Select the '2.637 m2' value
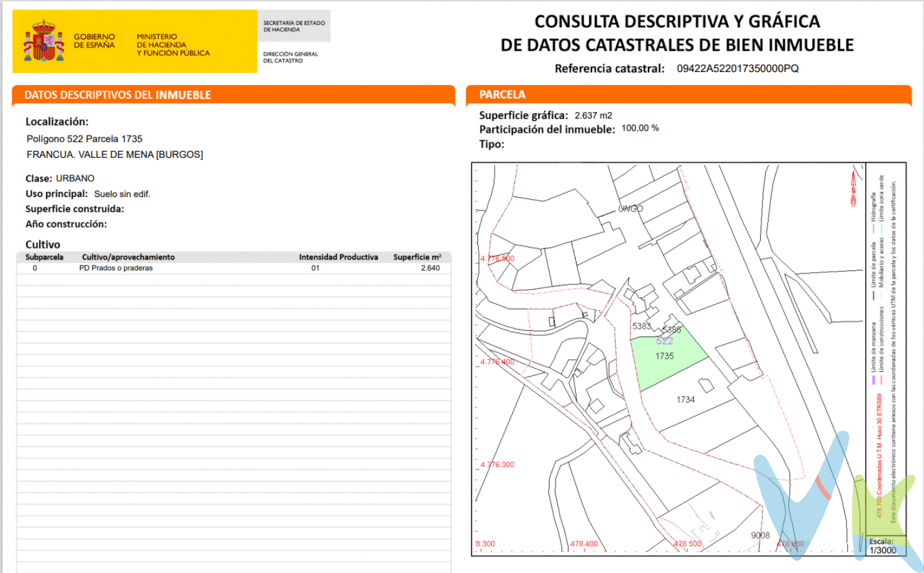 point(593,116)
